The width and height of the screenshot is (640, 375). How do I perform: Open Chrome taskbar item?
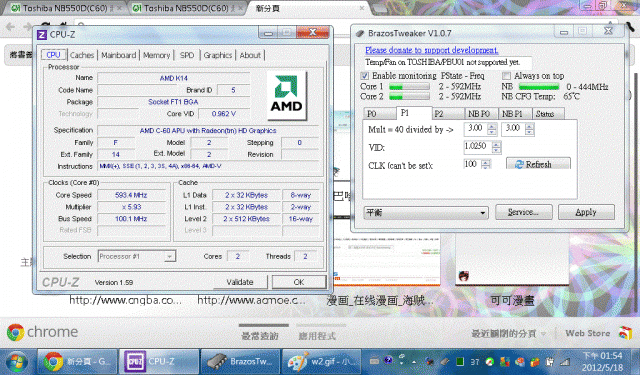78,362
